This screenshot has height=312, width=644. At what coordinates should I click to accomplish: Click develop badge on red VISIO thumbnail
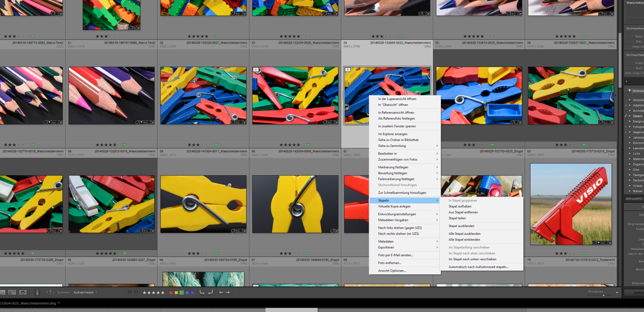pos(610,243)
